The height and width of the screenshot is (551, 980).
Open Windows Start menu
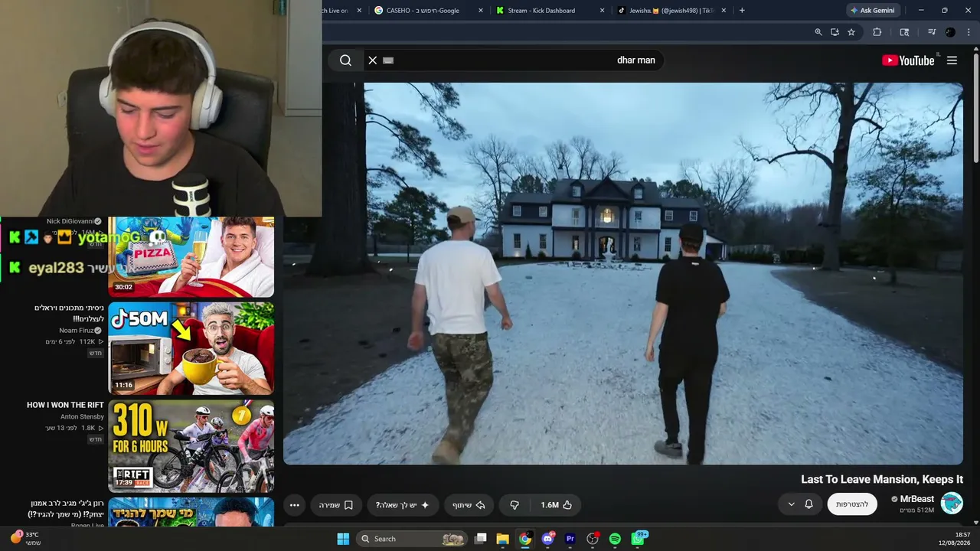click(343, 539)
